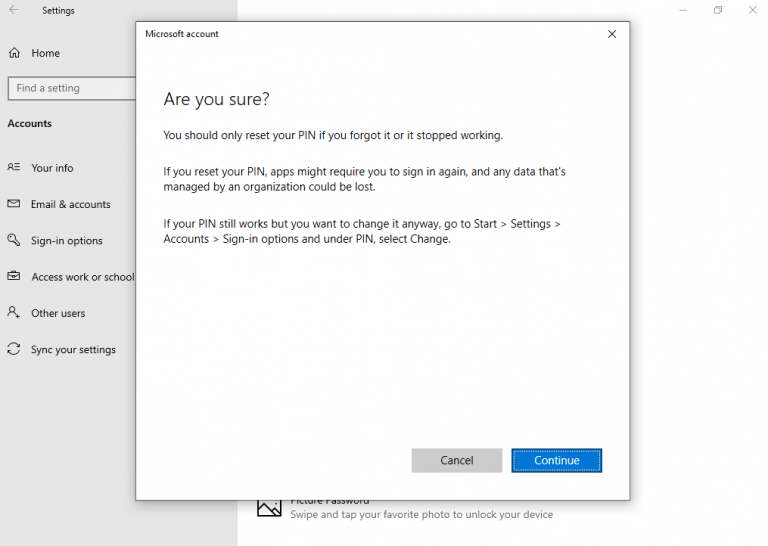
Task: Go back using the Settings back arrow
Action: pos(14,10)
